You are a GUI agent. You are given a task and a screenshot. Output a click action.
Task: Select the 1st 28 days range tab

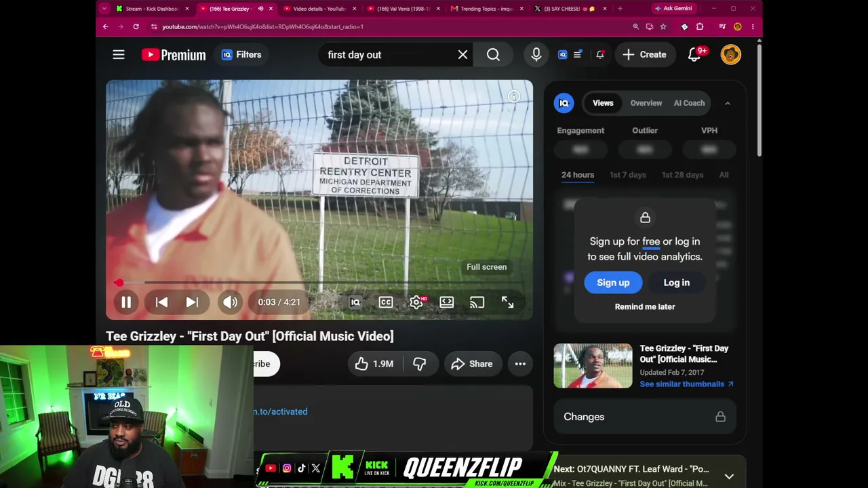point(682,175)
